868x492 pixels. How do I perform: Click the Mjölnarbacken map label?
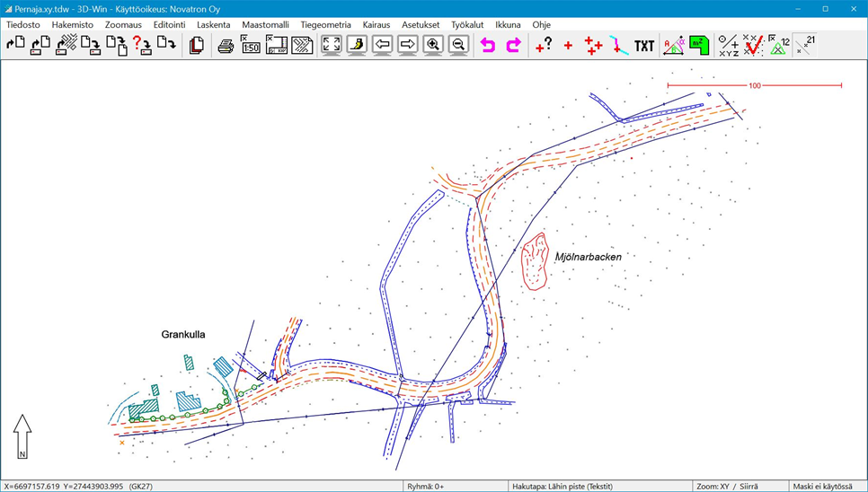[x=588, y=257]
